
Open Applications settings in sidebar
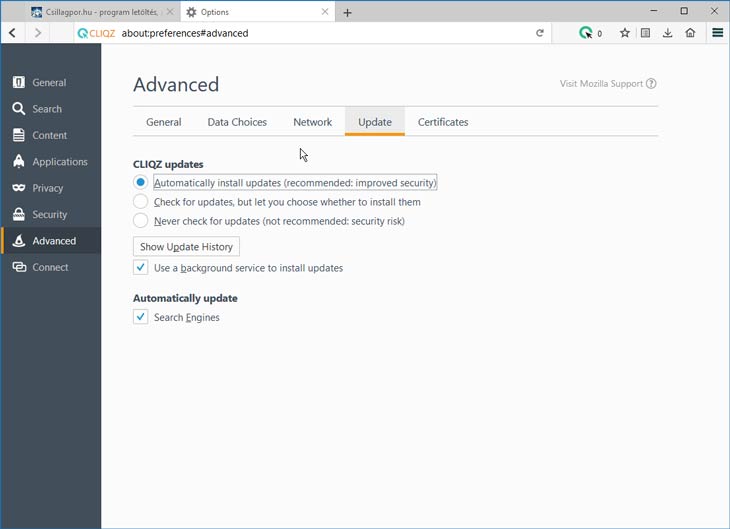click(x=50, y=162)
